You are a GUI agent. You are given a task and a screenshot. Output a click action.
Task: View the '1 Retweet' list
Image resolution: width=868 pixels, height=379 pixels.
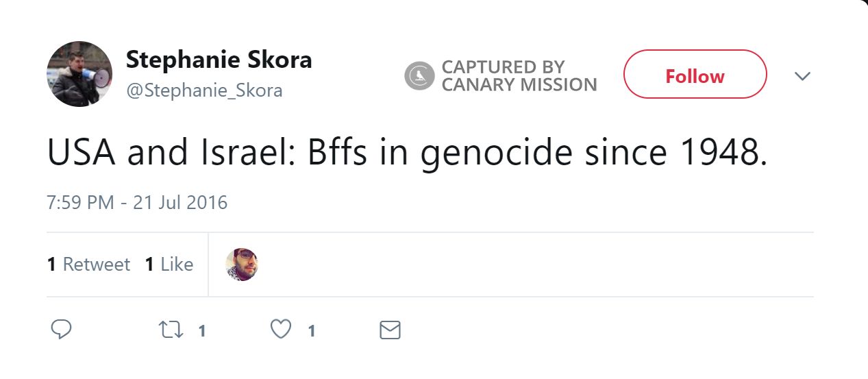point(88,265)
